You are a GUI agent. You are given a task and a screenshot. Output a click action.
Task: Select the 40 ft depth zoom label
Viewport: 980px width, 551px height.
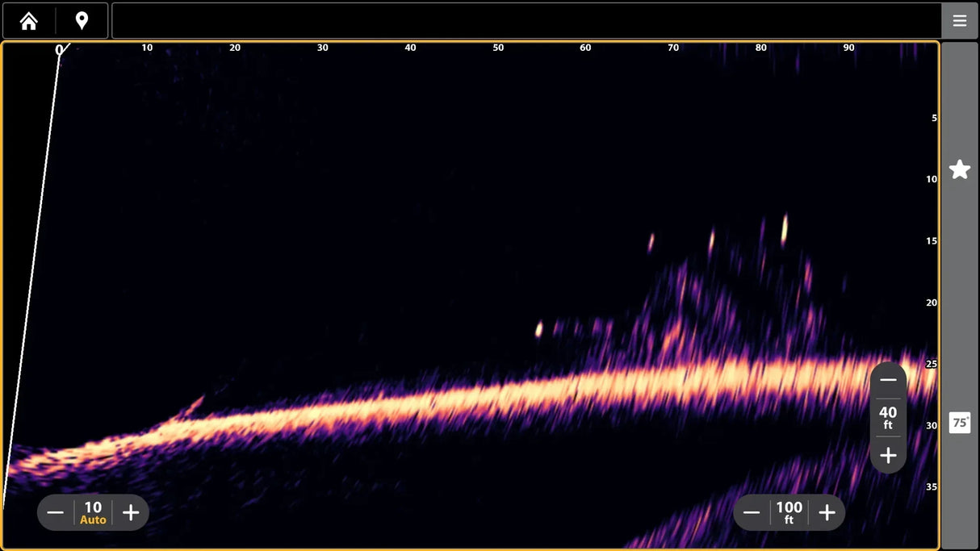pyautogui.click(x=888, y=417)
